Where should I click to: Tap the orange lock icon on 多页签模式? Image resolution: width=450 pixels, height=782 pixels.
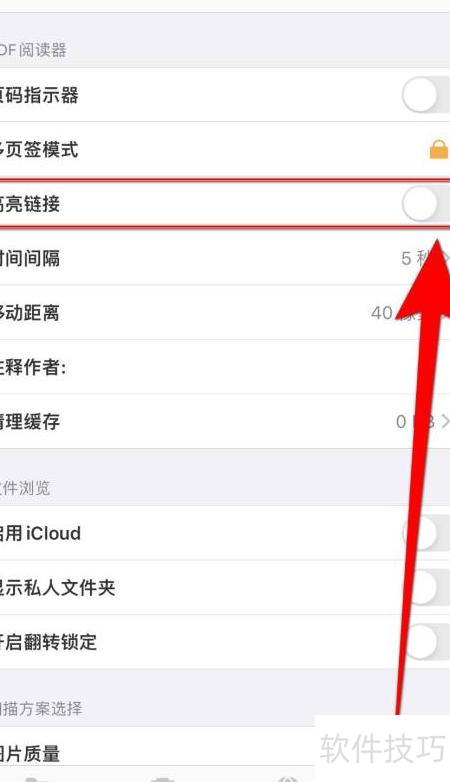click(439, 149)
